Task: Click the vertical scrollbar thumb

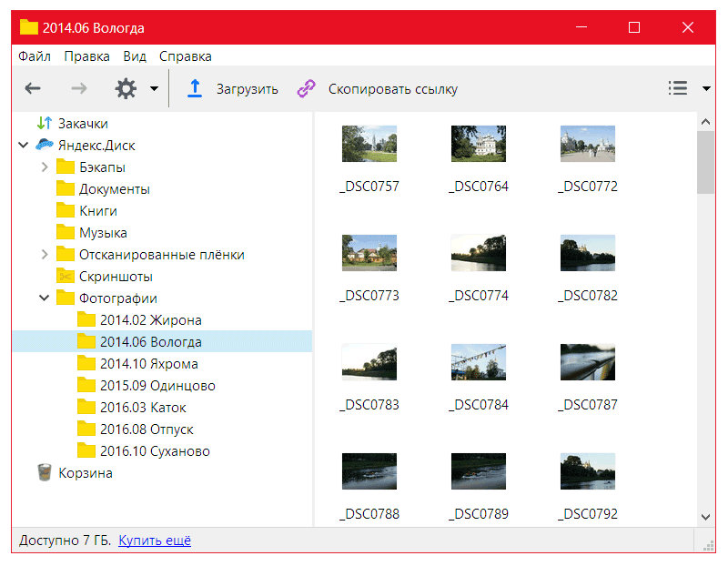Action: point(706,162)
